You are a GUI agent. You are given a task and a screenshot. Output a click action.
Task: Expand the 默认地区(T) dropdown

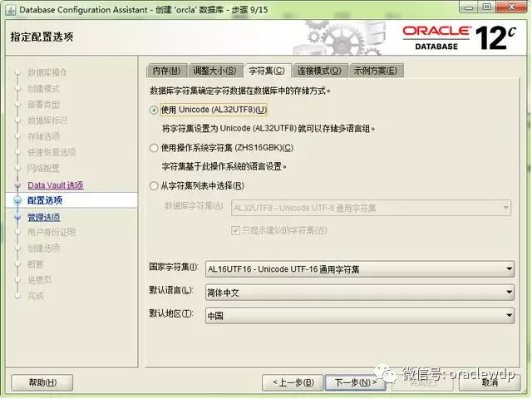pos(360,316)
